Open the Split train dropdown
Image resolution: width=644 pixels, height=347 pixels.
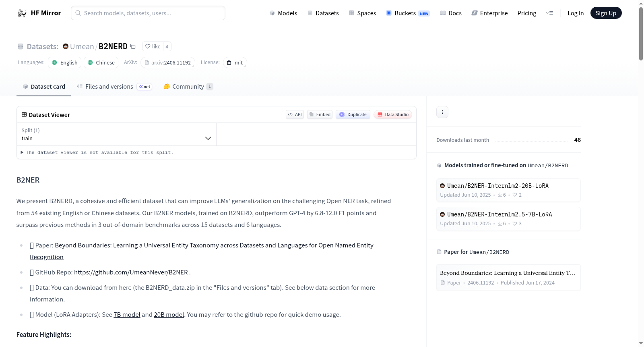[116, 134]
